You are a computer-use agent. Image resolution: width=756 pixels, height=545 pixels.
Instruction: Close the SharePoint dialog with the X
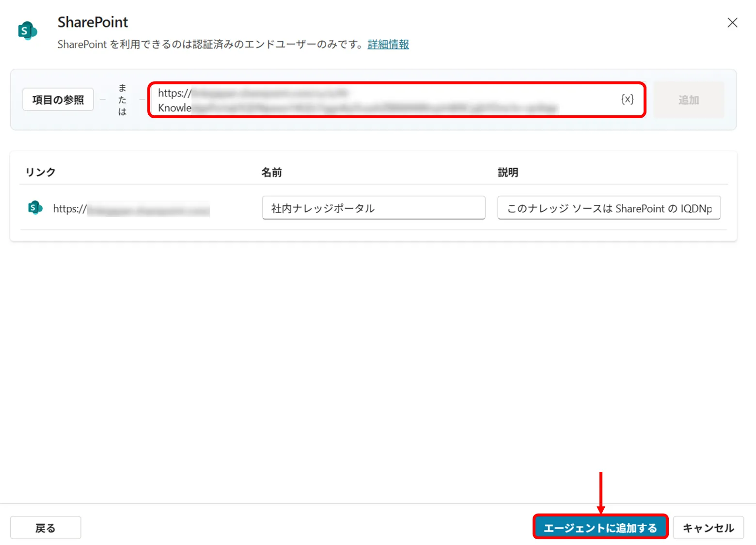pos(732,22)
